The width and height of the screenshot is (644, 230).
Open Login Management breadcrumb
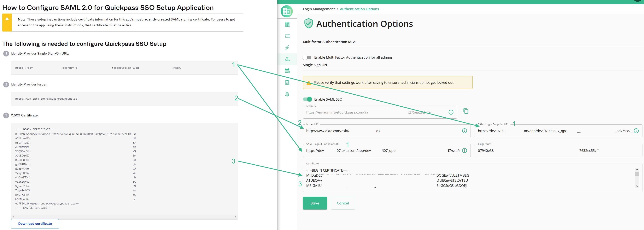click(319, 9)
